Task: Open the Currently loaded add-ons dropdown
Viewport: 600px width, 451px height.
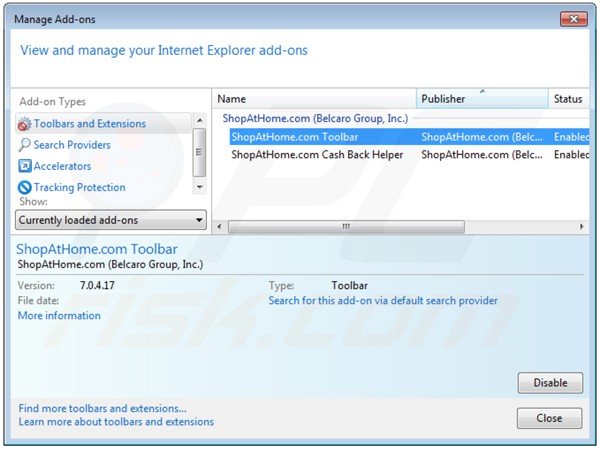Action: (x=111, y=220)
